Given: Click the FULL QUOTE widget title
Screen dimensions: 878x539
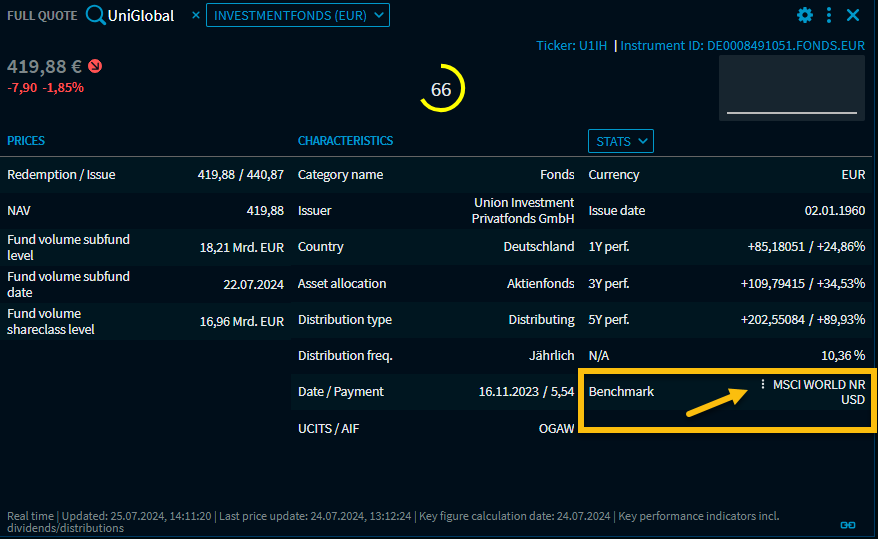Looking at the screenshot, I should coord(41,15).
